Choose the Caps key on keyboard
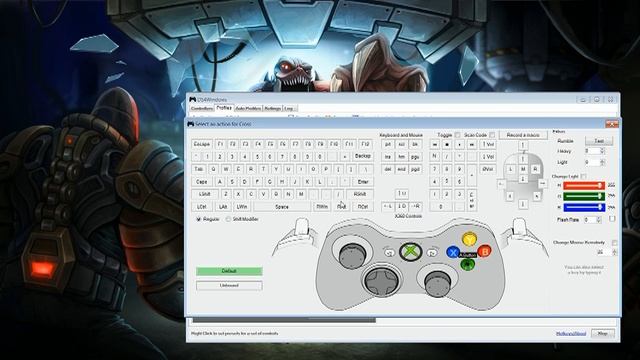Image resolution: width=640 pixels, height=360 pixels. coord(202,182)
